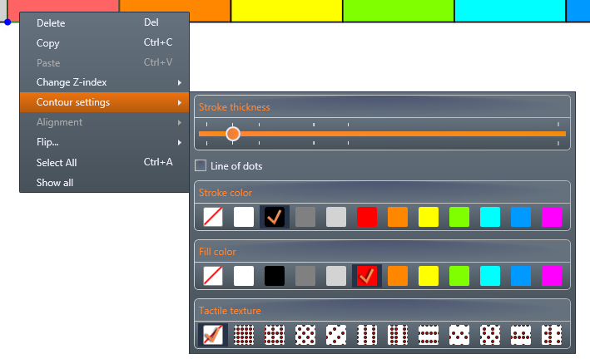Viewport: 590px width, 364px height.
Task: Select the paired vertical dot columns texture
Action: coord(398,335)
